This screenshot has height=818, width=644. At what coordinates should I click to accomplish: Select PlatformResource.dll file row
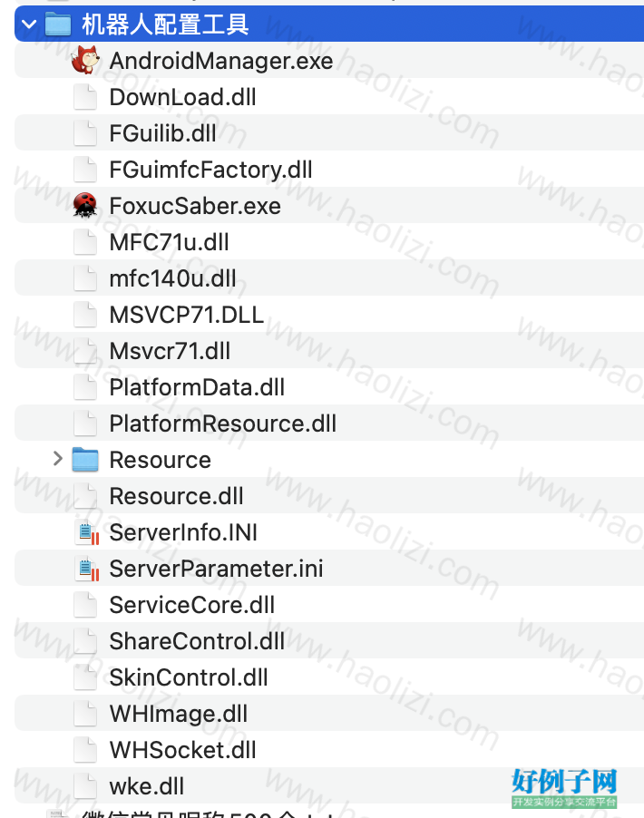(329, 424)
